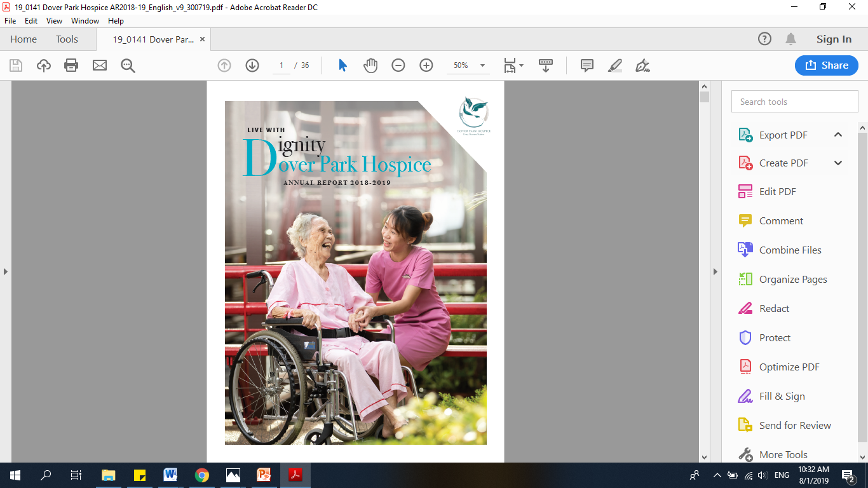Open Word from the taskbar
The width and height of the screenshot is (868, 488).
[170, 475]
